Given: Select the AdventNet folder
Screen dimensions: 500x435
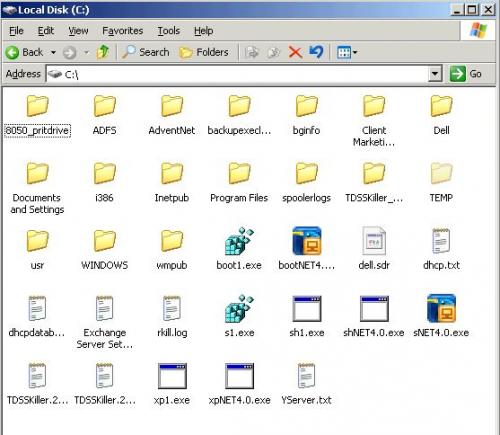Looking at the screenshot, I should [x=172, y=115].
